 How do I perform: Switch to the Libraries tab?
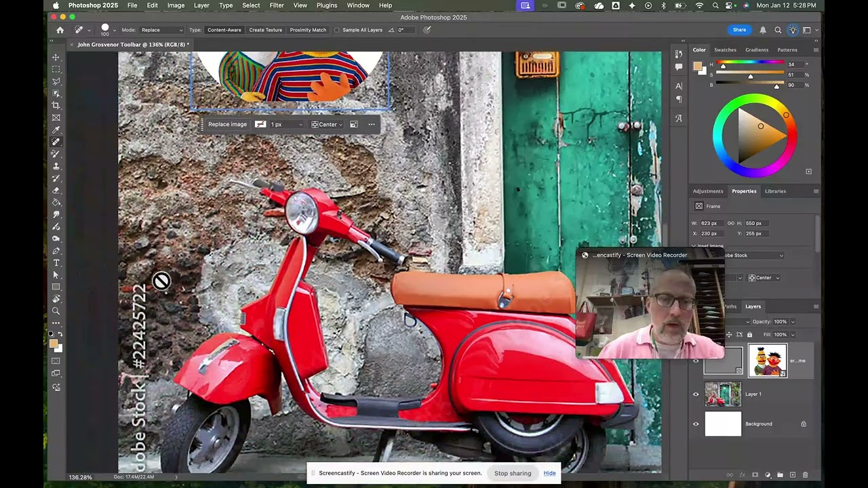click(x=775, y=191)
